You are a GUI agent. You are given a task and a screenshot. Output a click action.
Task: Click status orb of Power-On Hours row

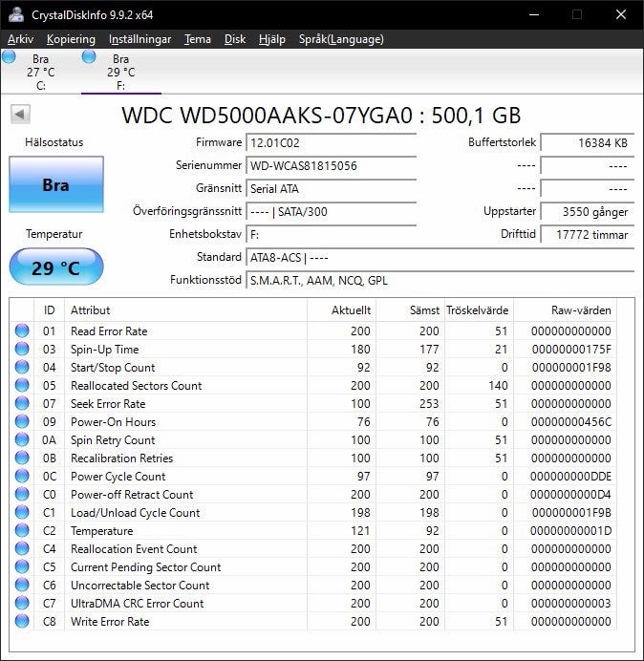click(22, 421)
